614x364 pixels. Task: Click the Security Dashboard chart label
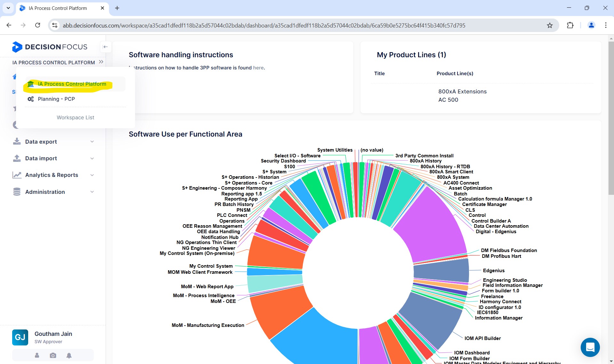click(x=283, y=161)
